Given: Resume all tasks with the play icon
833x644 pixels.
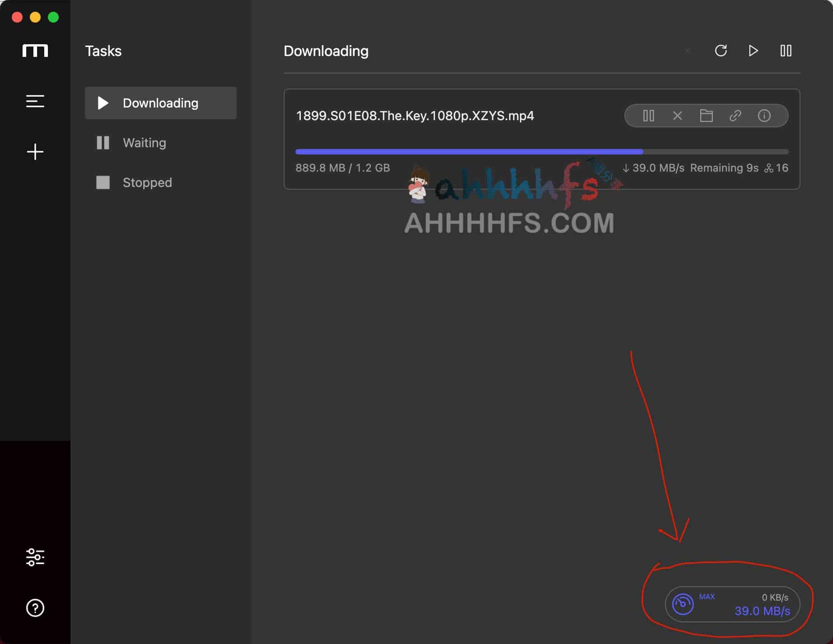Looking at the screenshot, I should 753,51.
